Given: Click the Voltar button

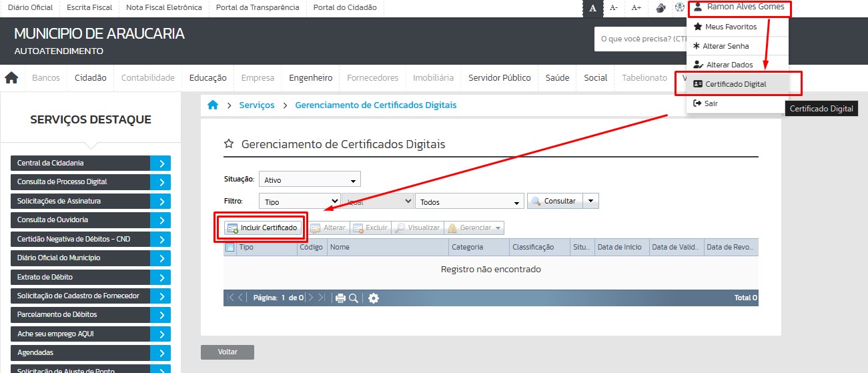Looking at the screenshot, I should point(228,352).
